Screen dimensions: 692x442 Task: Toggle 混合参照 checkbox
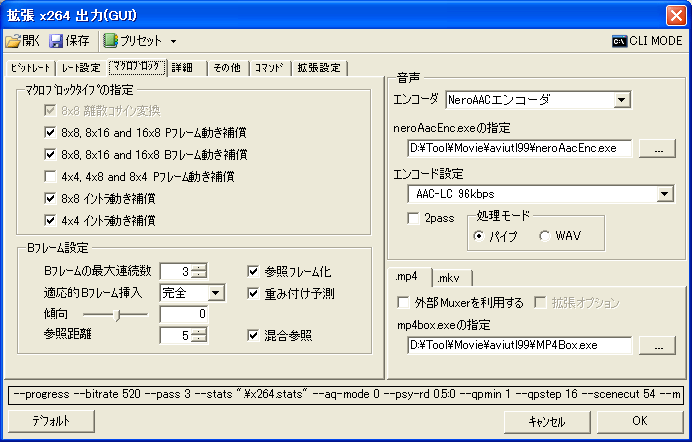(x=253, y=336)
